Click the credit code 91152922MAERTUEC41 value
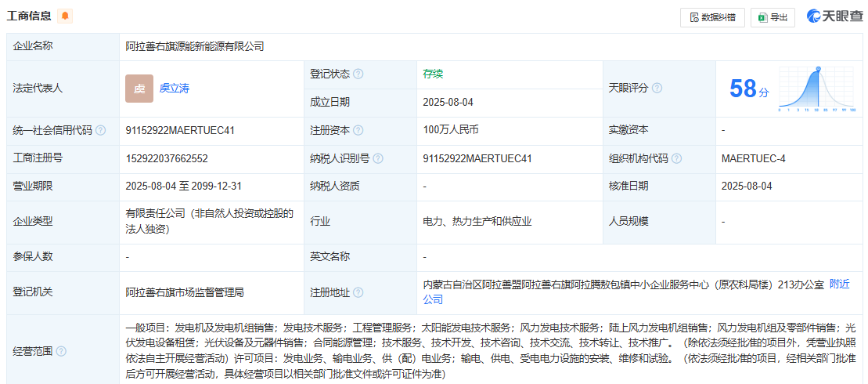 point(180,131)
